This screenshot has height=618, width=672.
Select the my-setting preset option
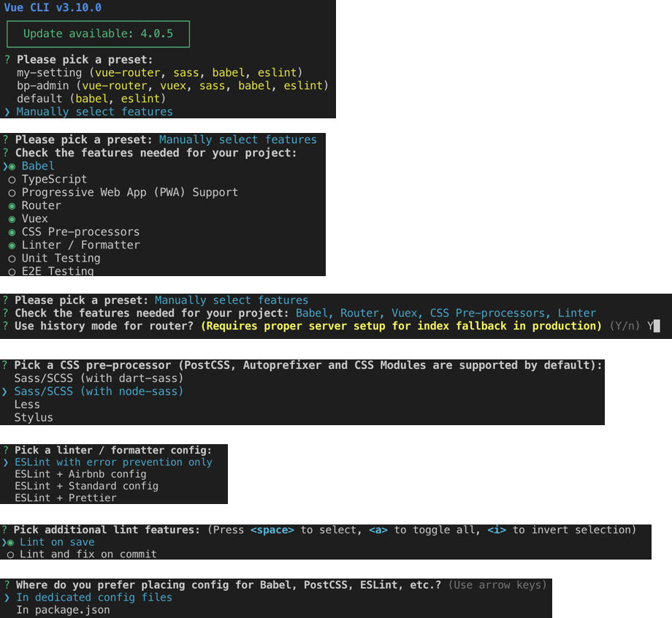click(159, 72)
